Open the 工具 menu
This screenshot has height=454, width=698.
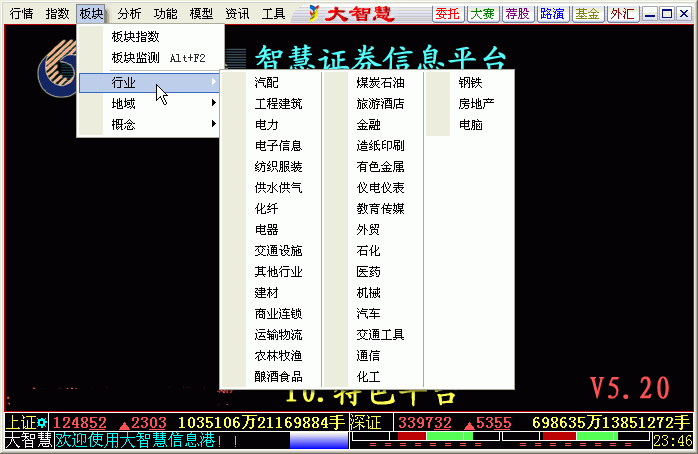click(273, 14)
